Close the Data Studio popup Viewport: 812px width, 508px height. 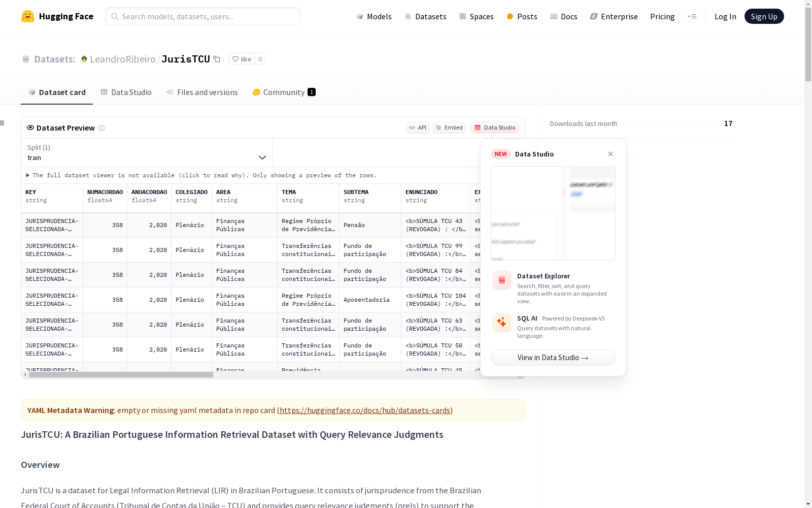click(x=611, y=154)
